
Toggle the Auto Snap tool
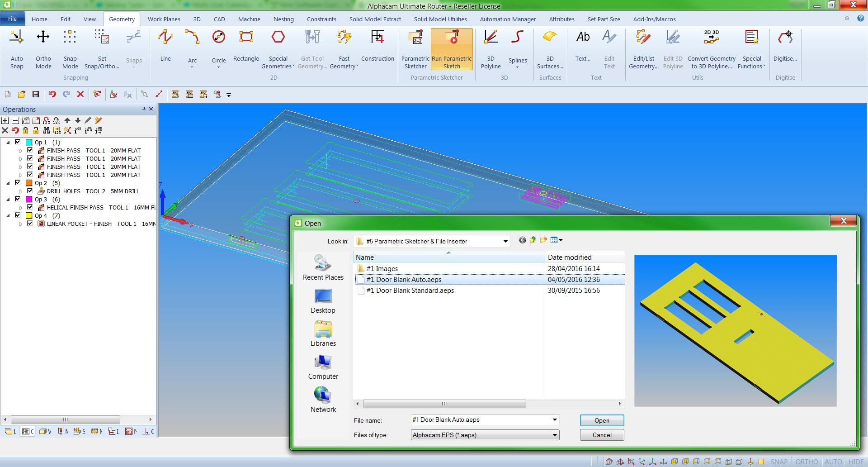click(x=17, y=49)
